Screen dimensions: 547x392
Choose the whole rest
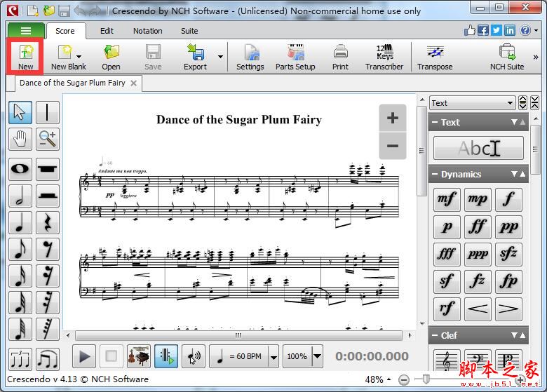tap(48, 169)
